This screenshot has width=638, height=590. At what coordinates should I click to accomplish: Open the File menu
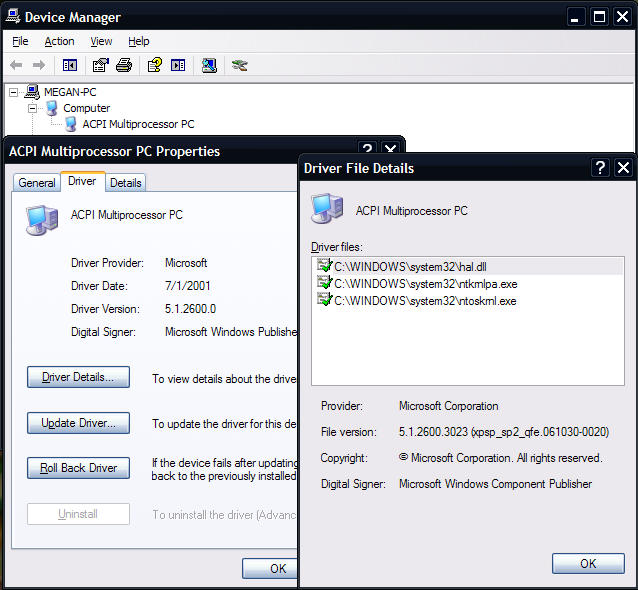(x=20, y=41)
